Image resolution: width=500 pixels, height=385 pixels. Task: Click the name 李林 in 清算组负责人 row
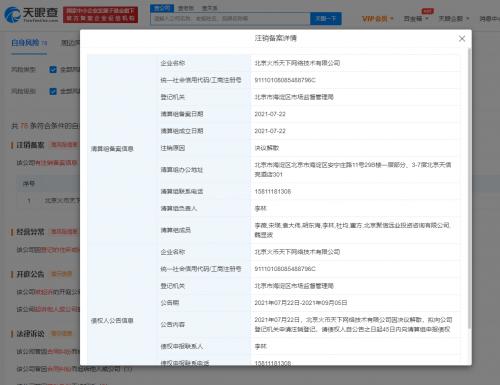(x=261, y=209)
